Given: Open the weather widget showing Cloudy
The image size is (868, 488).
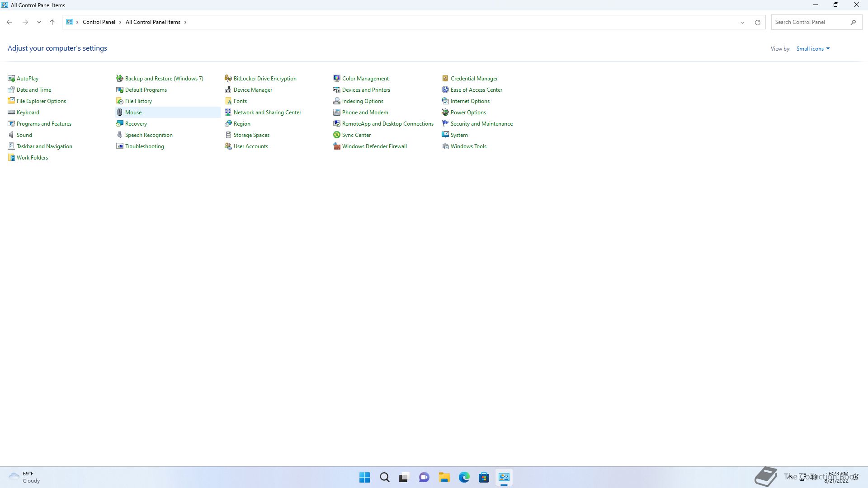Looking at the screenshot, I should 24,477.
